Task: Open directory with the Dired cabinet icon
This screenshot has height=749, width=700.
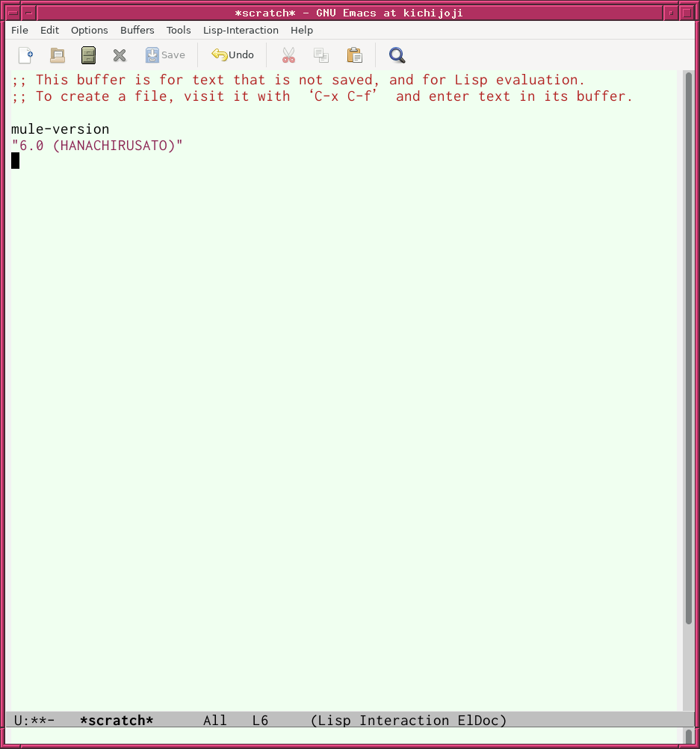Action: [88, 55]
